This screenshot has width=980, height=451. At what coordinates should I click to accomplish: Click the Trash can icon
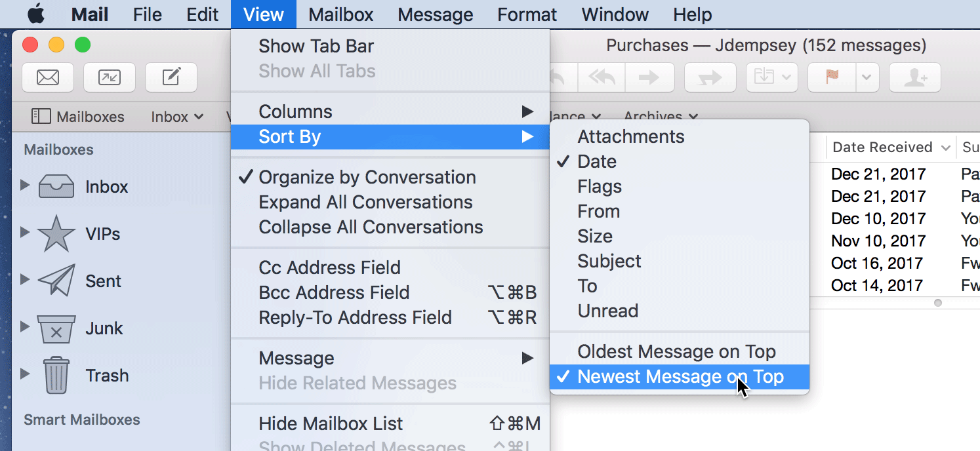click(x=56, y=375)
